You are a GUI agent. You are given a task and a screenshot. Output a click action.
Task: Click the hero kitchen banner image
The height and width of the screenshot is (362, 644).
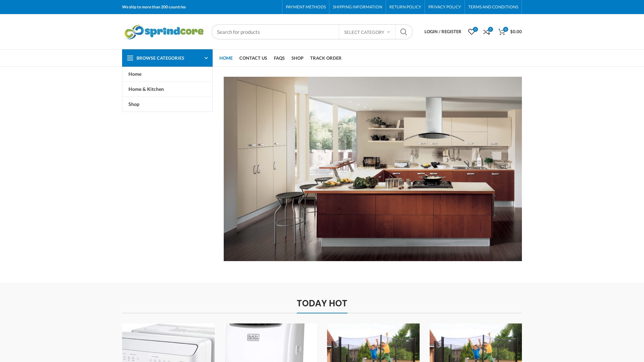click(x=372, y=168)
